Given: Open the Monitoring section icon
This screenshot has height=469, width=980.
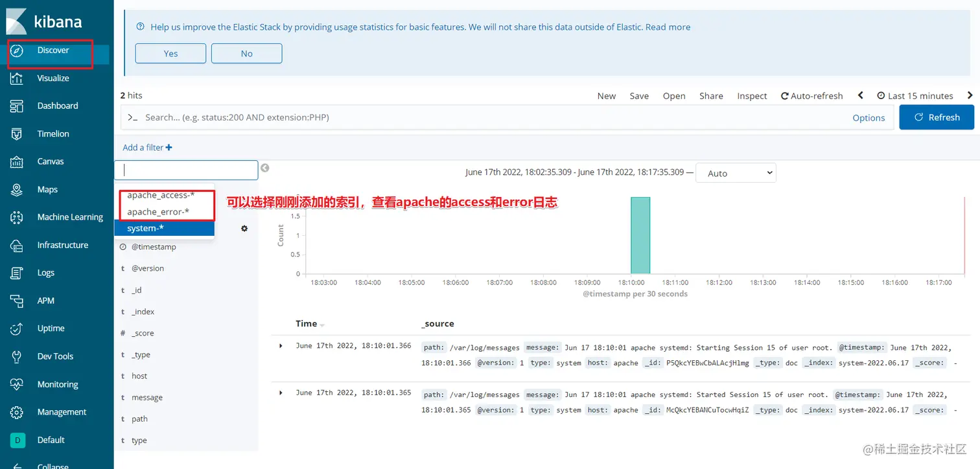Looking at the screenshot, I should [17, 384].
